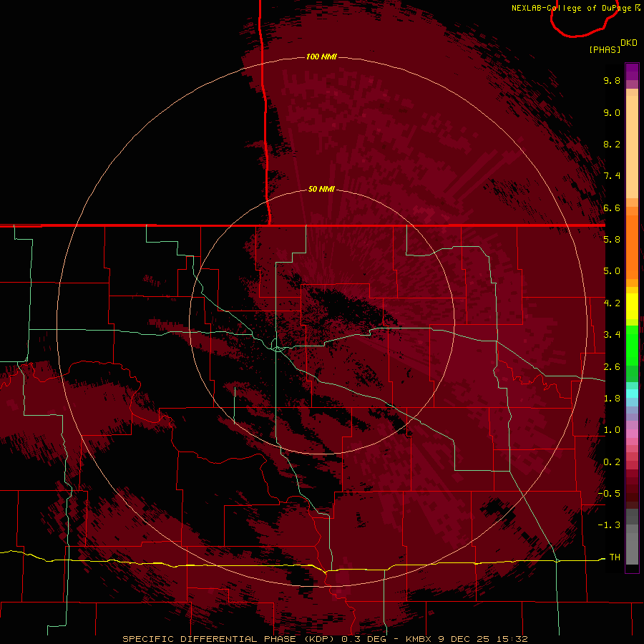This screenshot has width=644, height=644.
Task: Click the 4.2 scale label
Action: point(612,303)
